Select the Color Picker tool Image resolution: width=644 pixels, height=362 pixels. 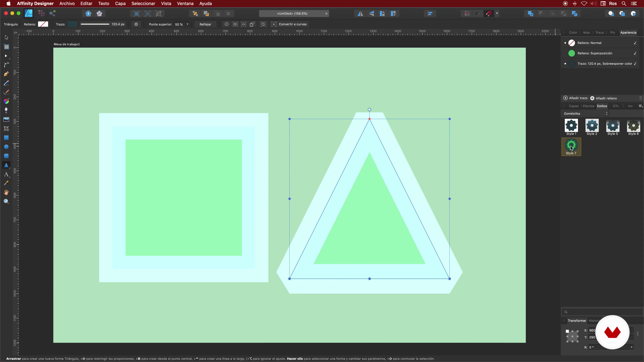6,183
